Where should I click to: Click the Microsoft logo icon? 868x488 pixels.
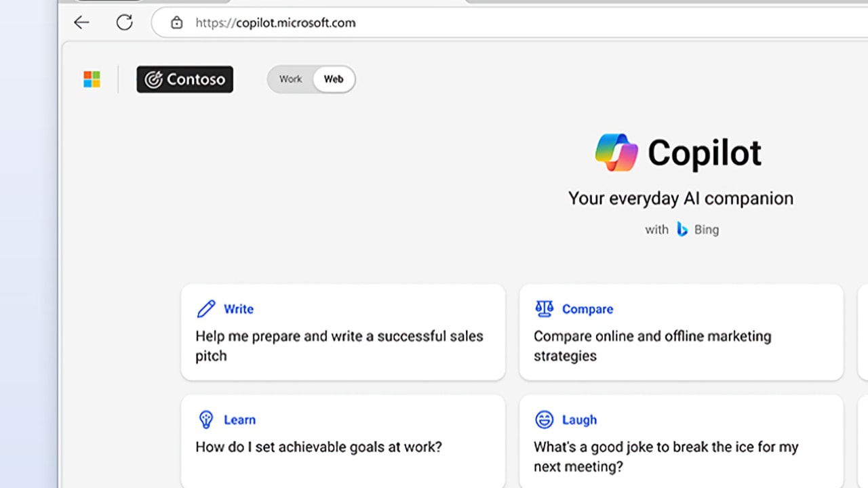(x=92, y=79)
